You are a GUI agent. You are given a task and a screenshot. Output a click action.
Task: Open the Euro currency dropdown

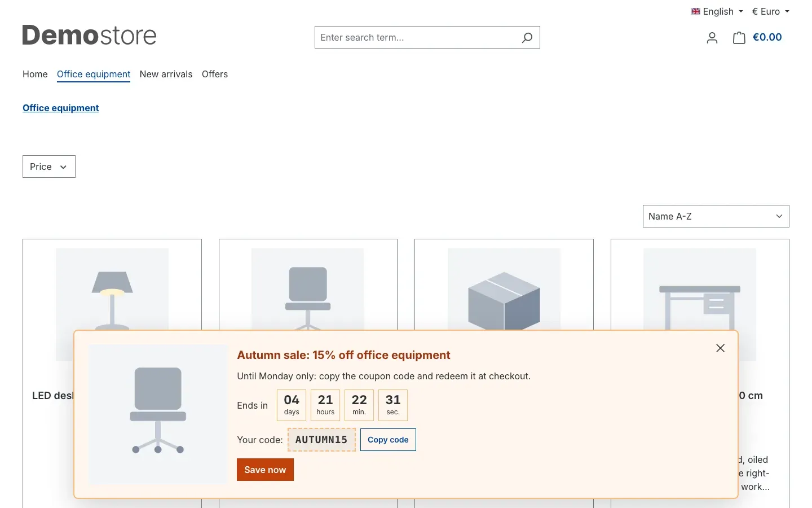point(770,11)
